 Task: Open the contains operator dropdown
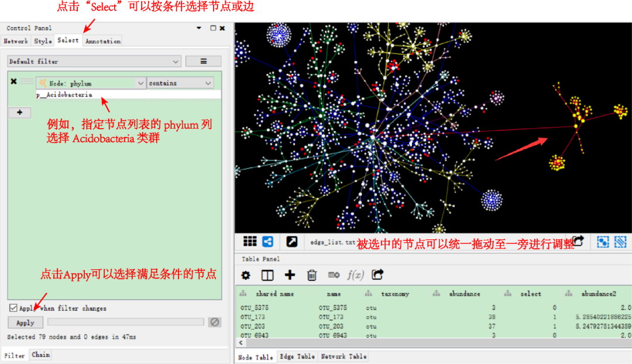[x=180, y=83]
